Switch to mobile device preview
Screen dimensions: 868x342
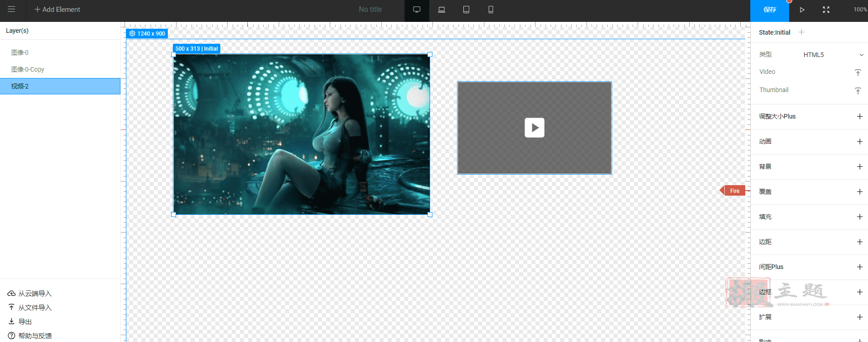(x=491, y=10)
